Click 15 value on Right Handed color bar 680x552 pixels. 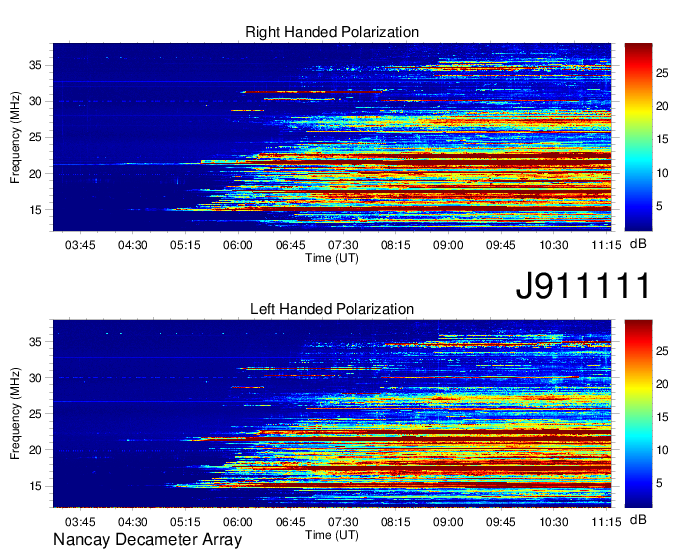(x=662, y=140)
